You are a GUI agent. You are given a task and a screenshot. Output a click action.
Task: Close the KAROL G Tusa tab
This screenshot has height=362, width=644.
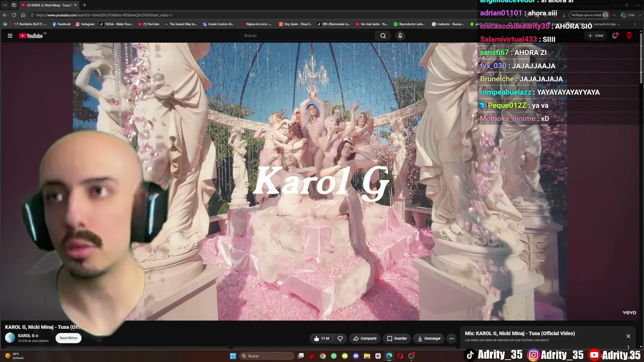tap(75, 5)
